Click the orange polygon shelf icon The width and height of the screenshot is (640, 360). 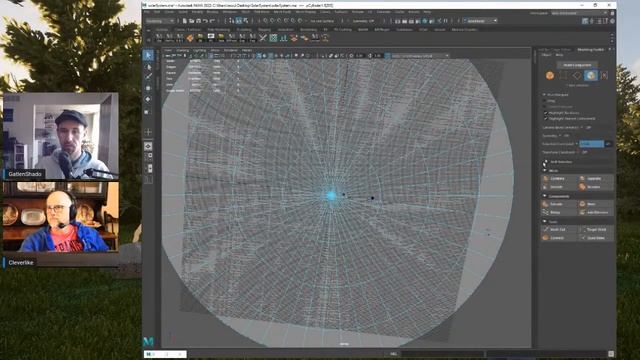190,38
